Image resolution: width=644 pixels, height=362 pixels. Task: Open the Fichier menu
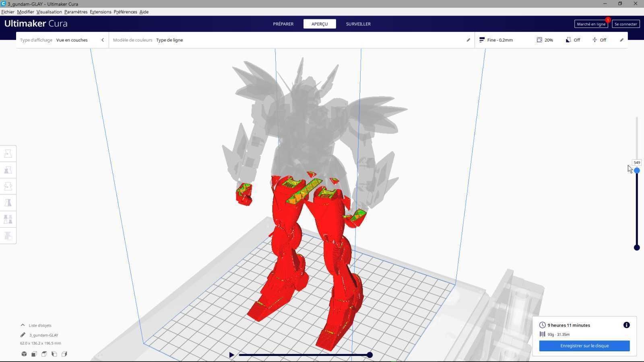pos(8,12)
